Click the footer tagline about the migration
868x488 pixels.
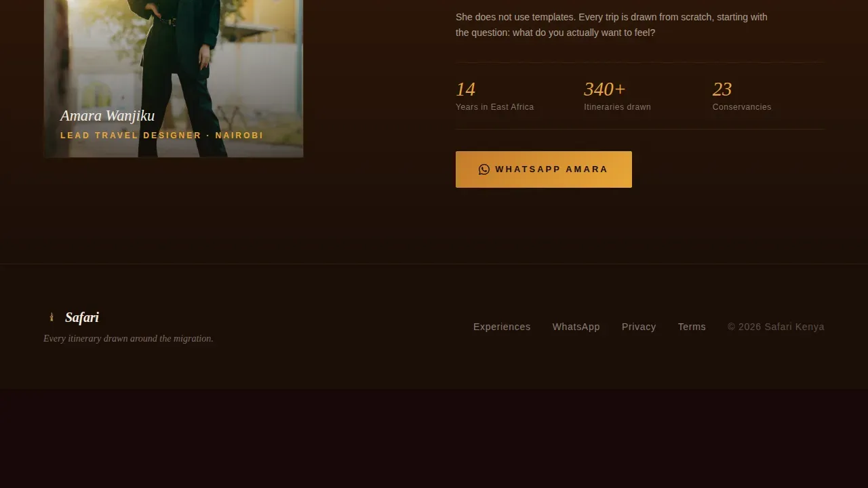coord(128,339)
